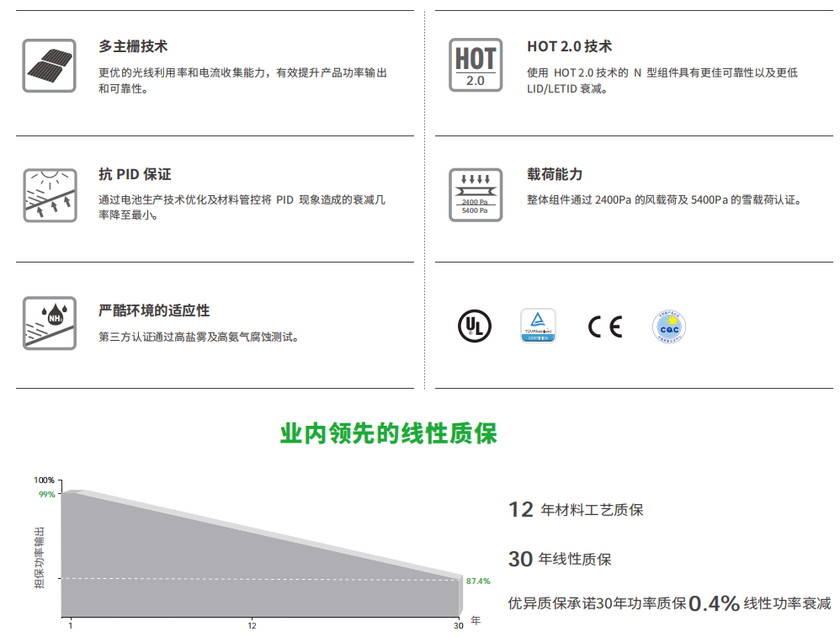Image resolution: width=840 pixels, height=637 pixels.
Task: Click the UL certification logo
Action: (471, 326)
